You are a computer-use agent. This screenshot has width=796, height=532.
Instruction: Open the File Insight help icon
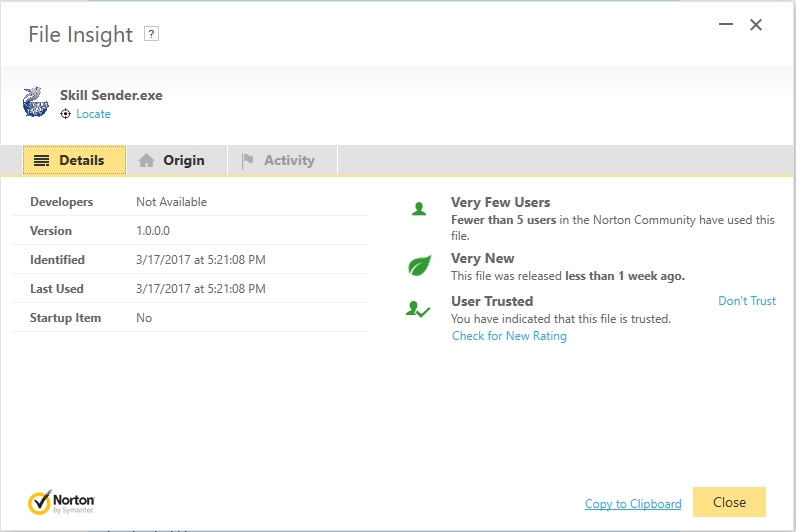pyautogui.click(x=151, y=34)
